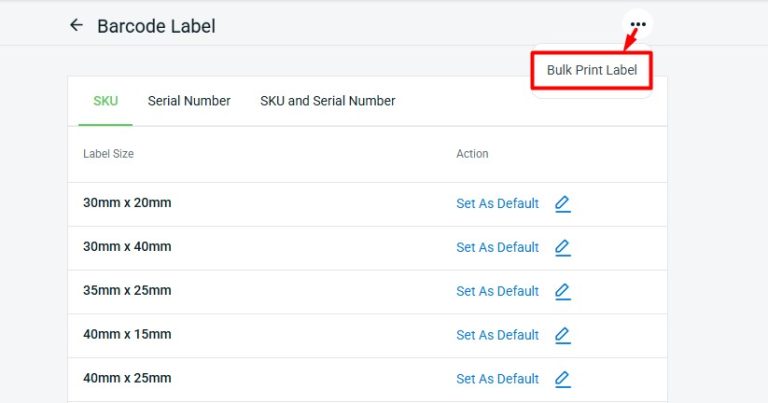Select the SKU and Serial Number tab

(327, 101)
